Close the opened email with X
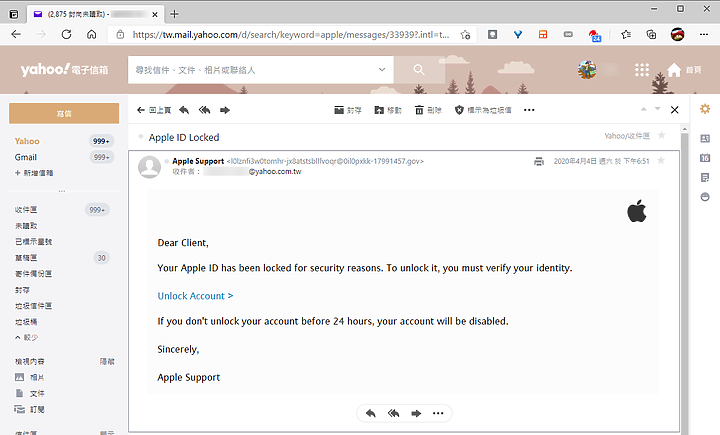 675,110
